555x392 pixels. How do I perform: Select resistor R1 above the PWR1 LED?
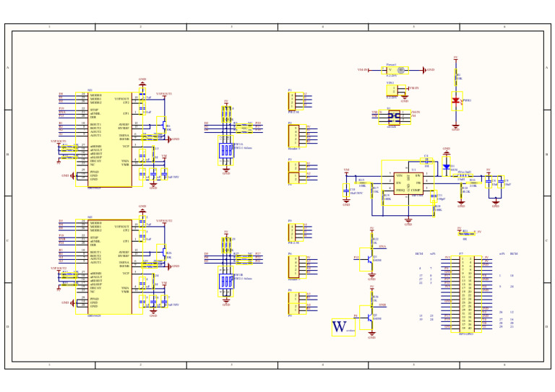coord(456,76)
